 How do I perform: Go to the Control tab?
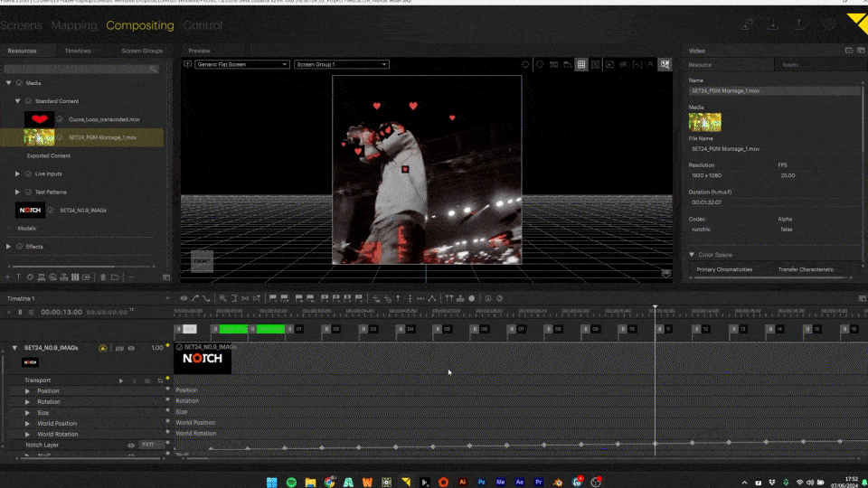[x=203, y=25]
